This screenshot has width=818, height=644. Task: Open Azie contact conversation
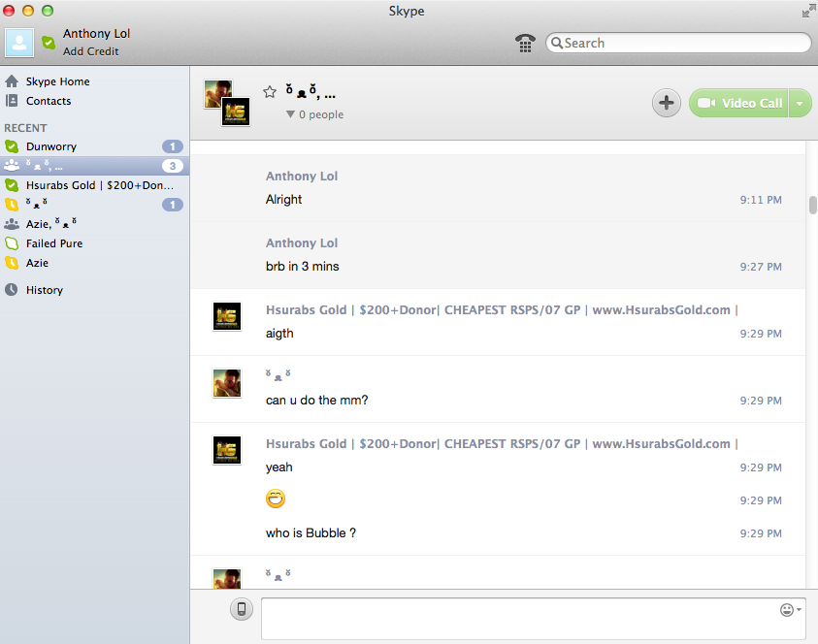(94, 263)
